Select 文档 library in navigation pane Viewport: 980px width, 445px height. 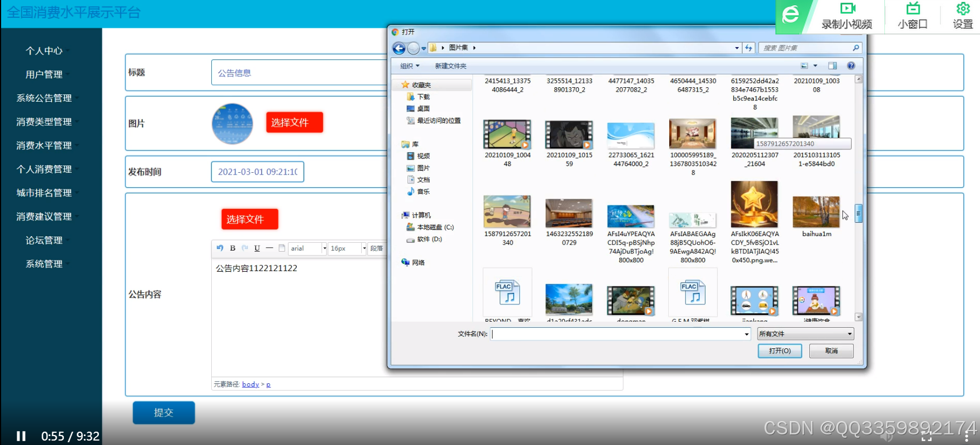coord(419,179)
